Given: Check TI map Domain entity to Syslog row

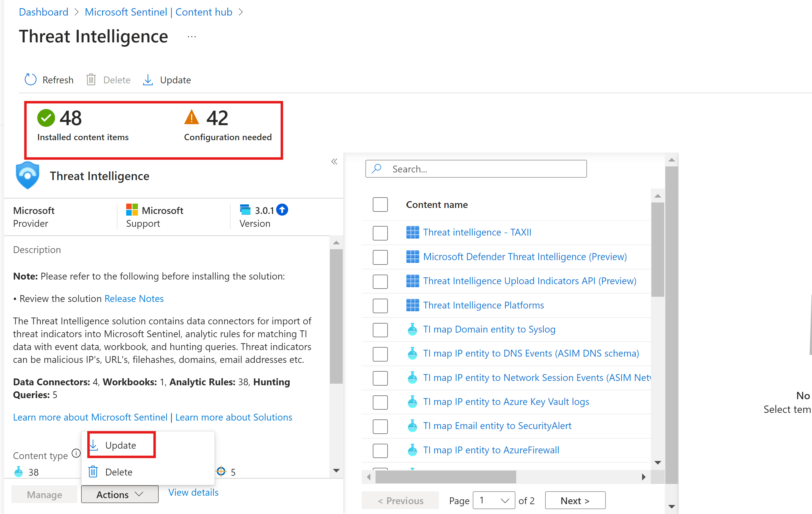Looking at the screenshot, I should click(380, 330).
